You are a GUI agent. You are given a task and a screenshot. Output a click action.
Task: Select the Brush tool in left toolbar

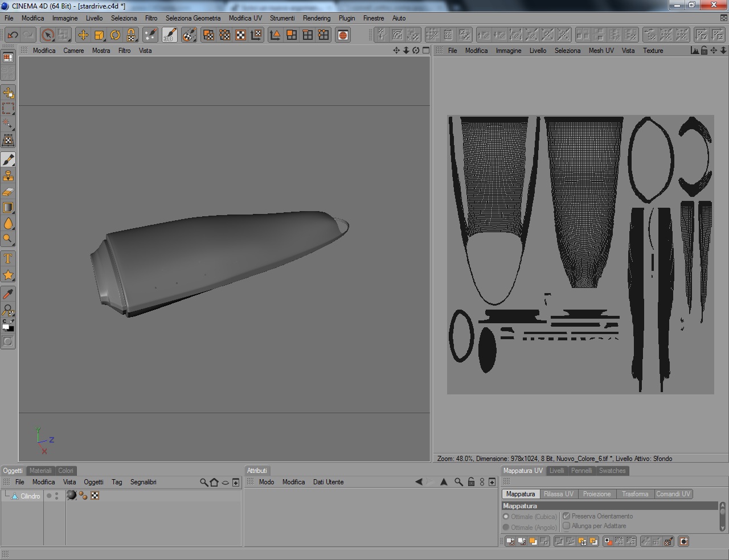pos(8,160)
